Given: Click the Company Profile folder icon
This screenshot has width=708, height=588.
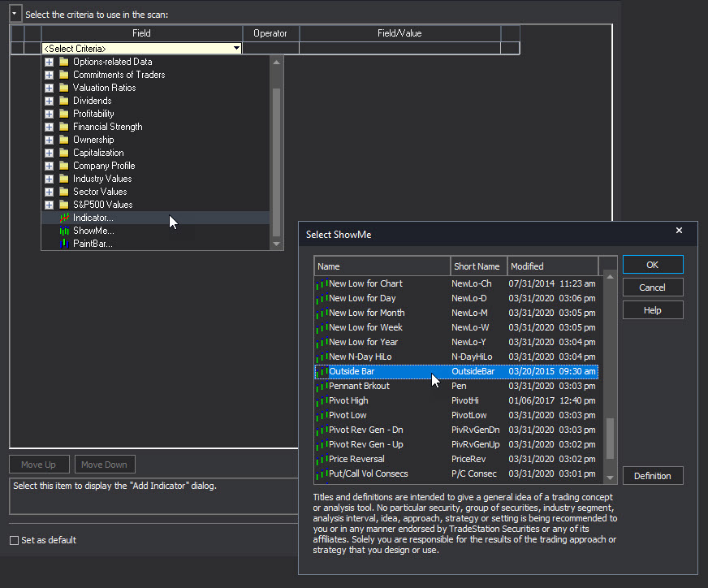Looking at the screenshot, I should coord(64,166).
